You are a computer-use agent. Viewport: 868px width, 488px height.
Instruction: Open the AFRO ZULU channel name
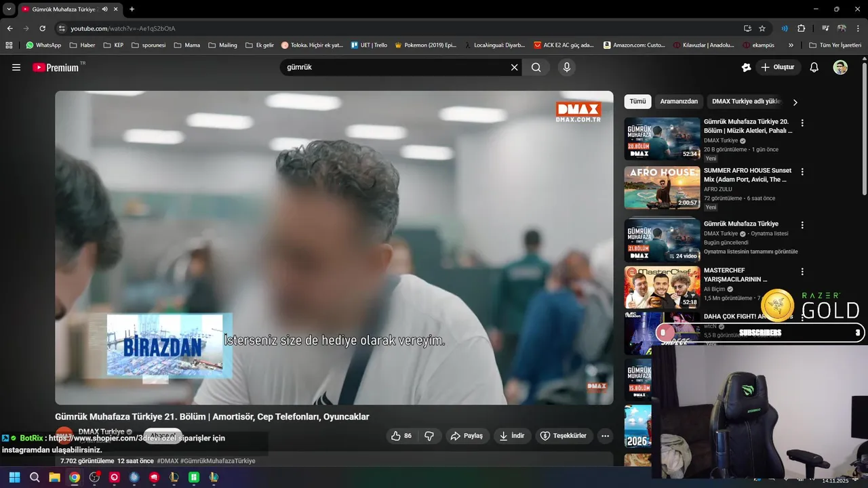(x=717, y=189)
